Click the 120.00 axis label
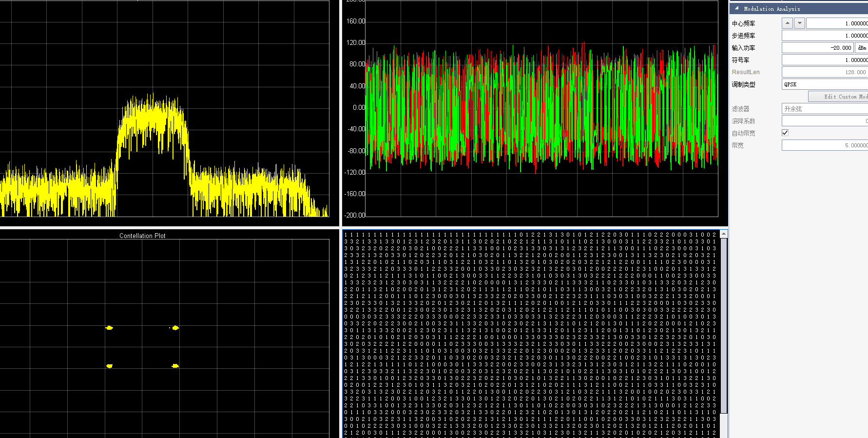 pos(356,42)
